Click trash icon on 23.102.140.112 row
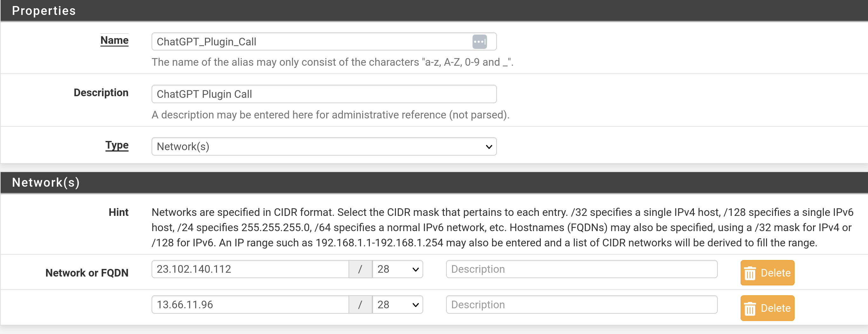 [750, 273]
